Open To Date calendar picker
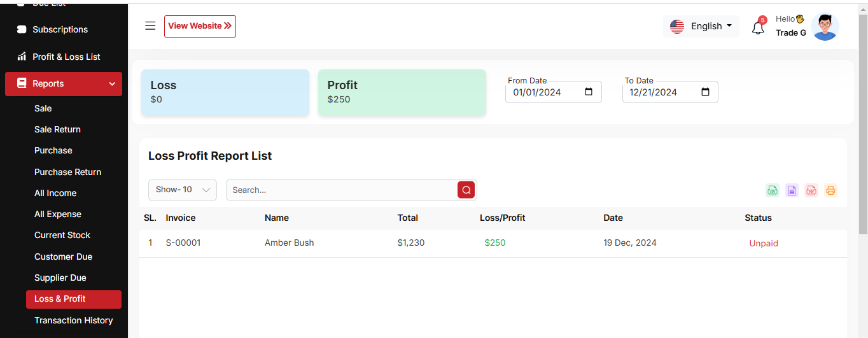The height and width of the screenshot is (338, 868). coord(705,92)
